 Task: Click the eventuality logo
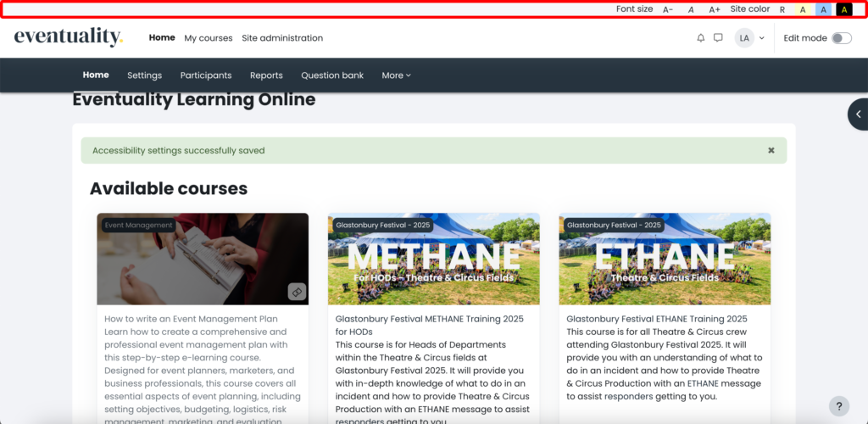click(x=69, y=37)
